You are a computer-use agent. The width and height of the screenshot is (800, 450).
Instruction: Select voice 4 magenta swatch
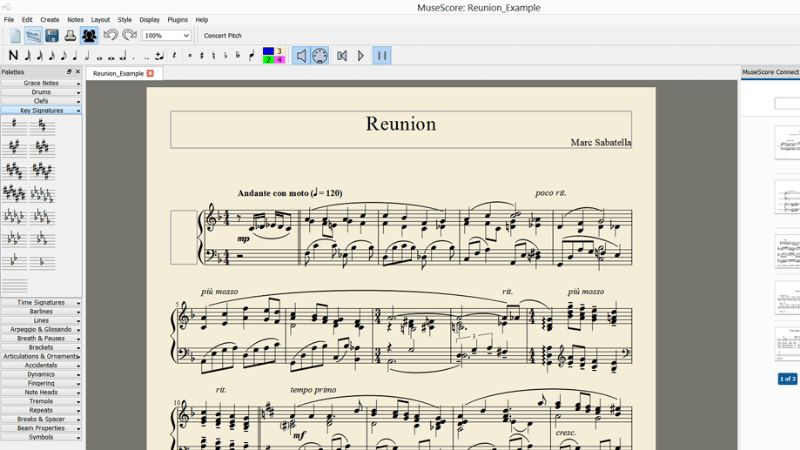click(x=279, y=60)
